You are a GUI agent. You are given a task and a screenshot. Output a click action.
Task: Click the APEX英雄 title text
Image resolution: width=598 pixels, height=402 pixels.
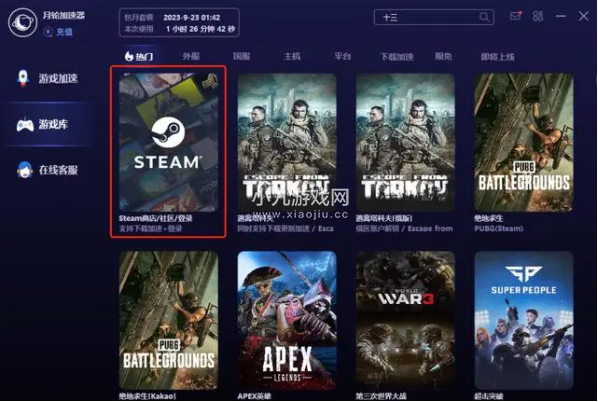254,396
